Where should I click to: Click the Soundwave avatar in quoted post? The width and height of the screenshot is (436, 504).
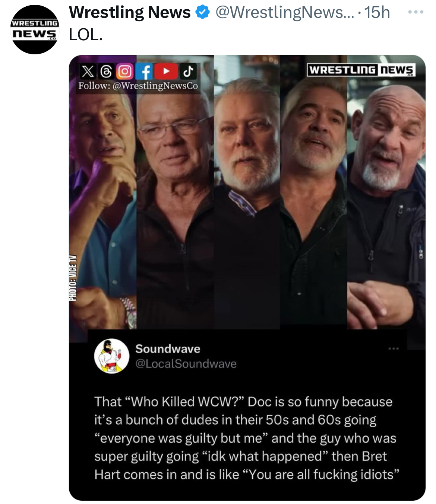[x=112, y=356]
